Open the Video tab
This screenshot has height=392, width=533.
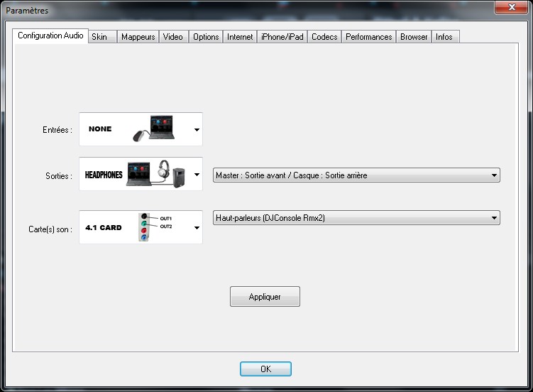click(173, 37)
